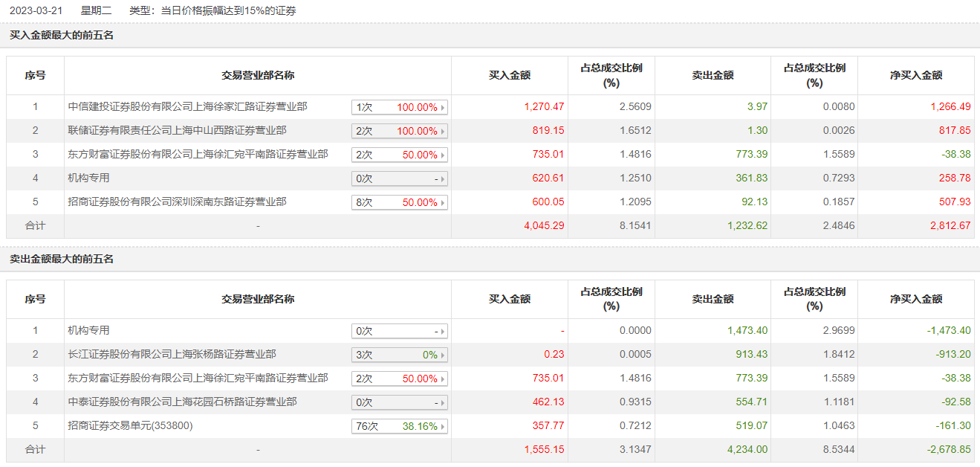980x467 pixels.
Task: Select the buy amount 357.77
Action: (548, 426)
